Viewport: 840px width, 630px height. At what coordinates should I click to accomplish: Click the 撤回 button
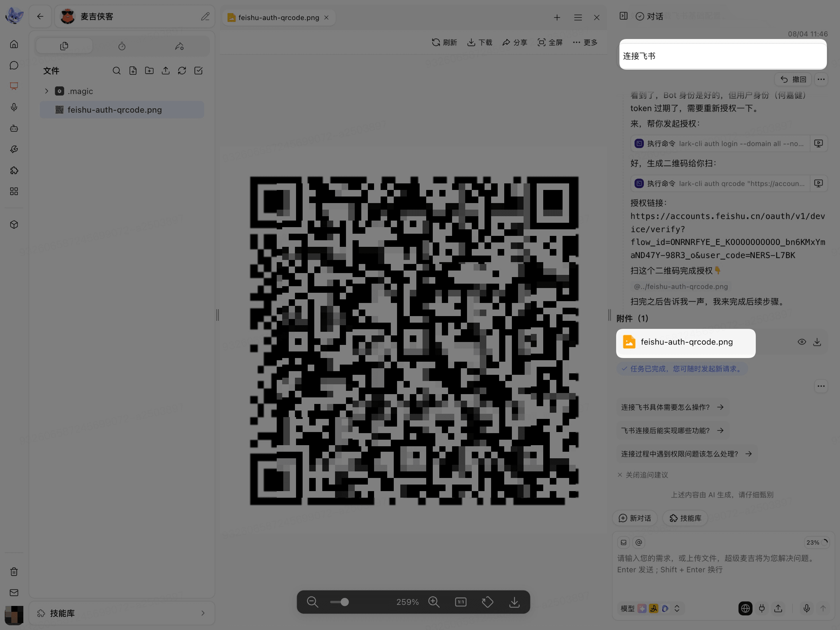click(793, 79)
